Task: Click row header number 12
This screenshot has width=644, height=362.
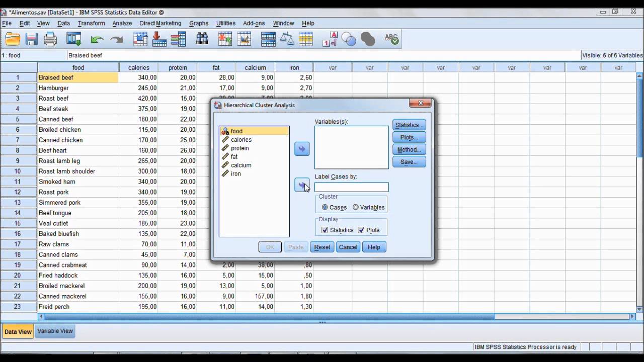Action: tap(19, 192)
